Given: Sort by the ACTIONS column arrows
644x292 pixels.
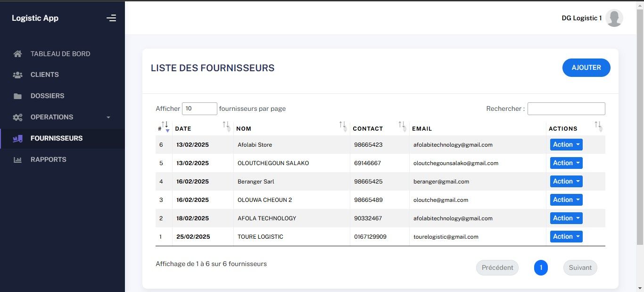Looking at the screenshot, I should tap(598, 127).
